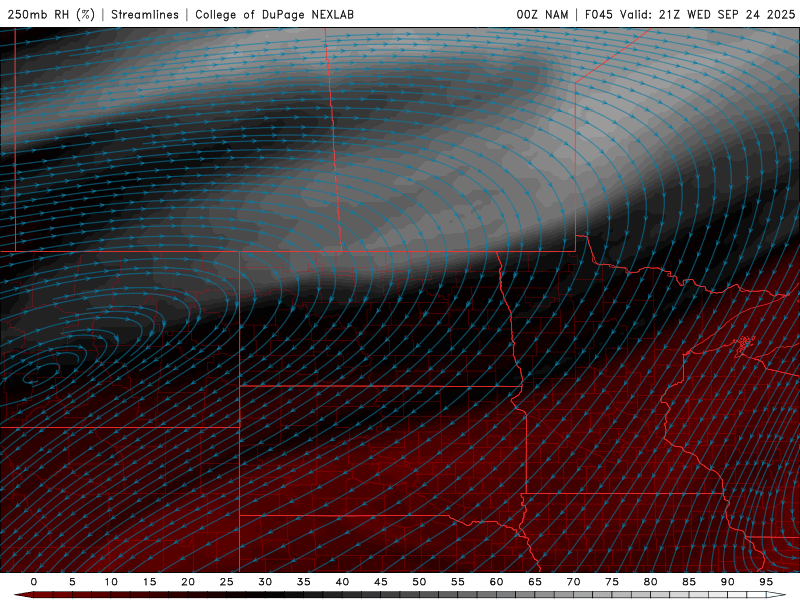Viewport: 800px width, 600px height.
Task: Click the color bar label "60"
Action: click(496, 582)
